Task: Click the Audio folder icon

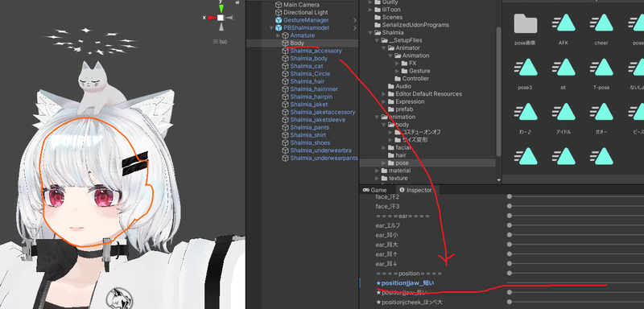Action: click(391, 86)
